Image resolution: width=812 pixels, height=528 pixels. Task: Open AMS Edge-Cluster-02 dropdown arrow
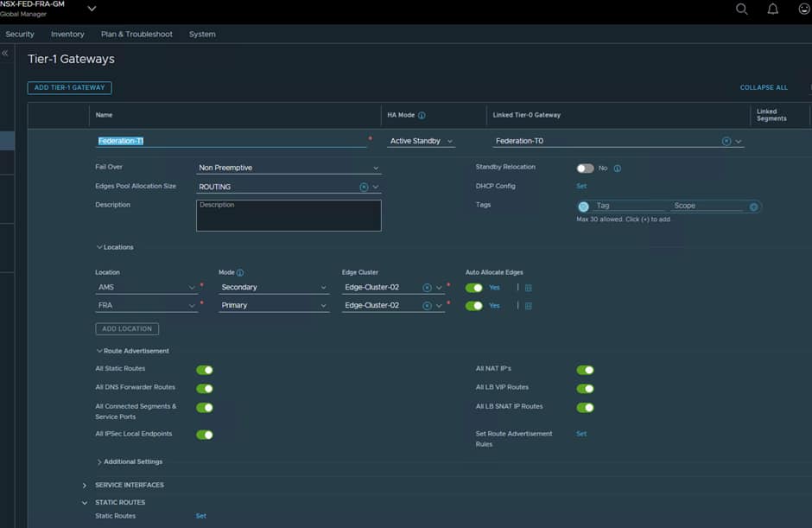tap(439, 288)
